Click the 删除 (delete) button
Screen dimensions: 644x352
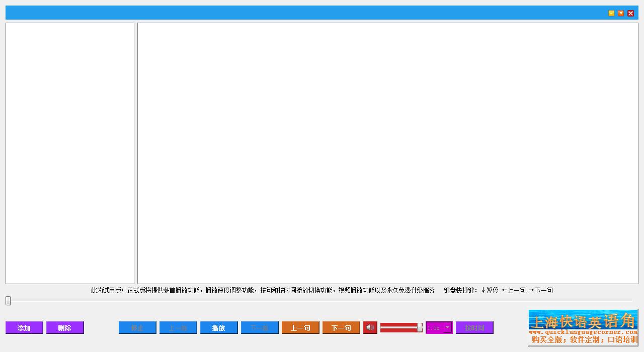click(65, 328)
